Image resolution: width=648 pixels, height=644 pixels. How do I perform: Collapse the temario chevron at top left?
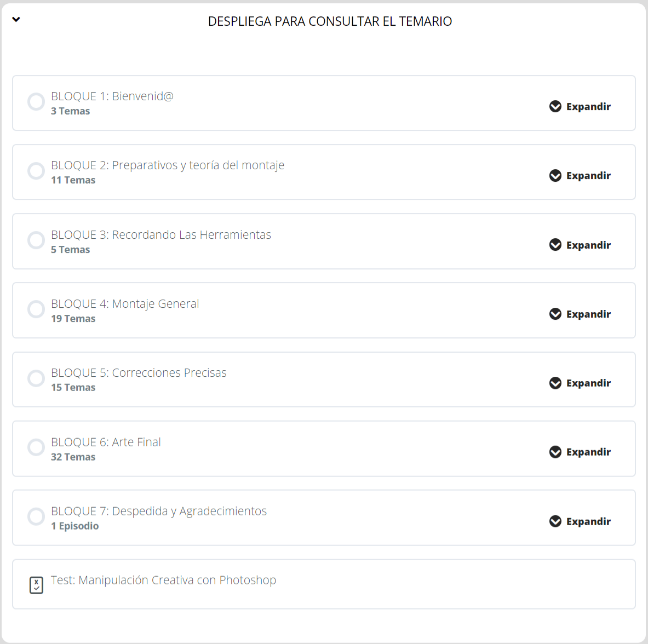[x=16, y=20]
